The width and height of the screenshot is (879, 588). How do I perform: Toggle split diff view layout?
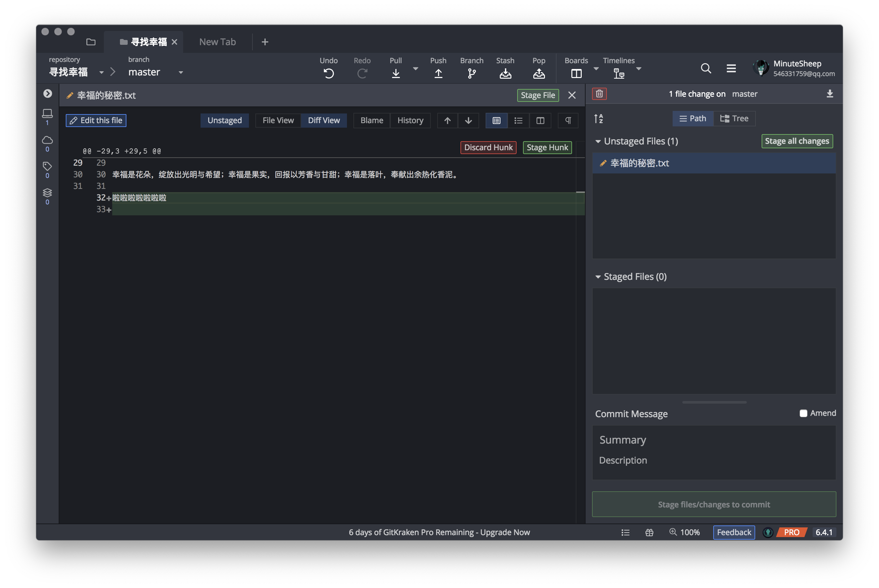tap(540, 120)
